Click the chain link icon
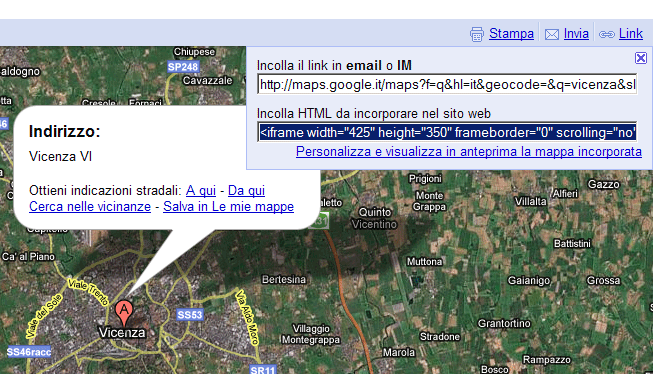Viewport: 653px width, 374px height. [606, 35]
